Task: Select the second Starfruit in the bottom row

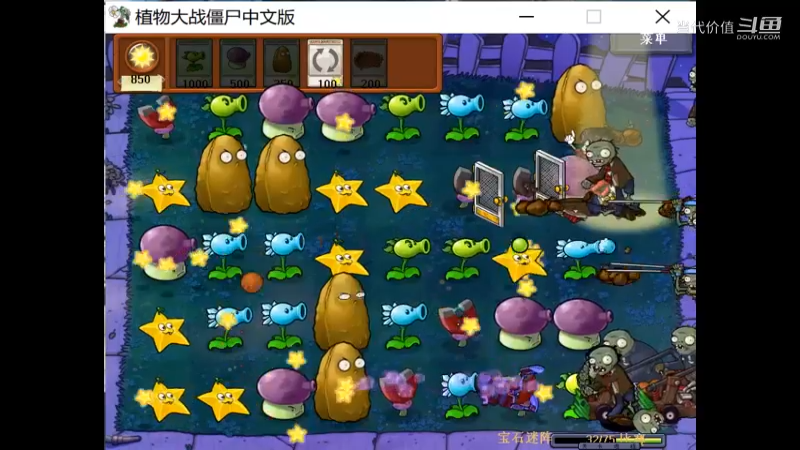Action: click(223, 401)
